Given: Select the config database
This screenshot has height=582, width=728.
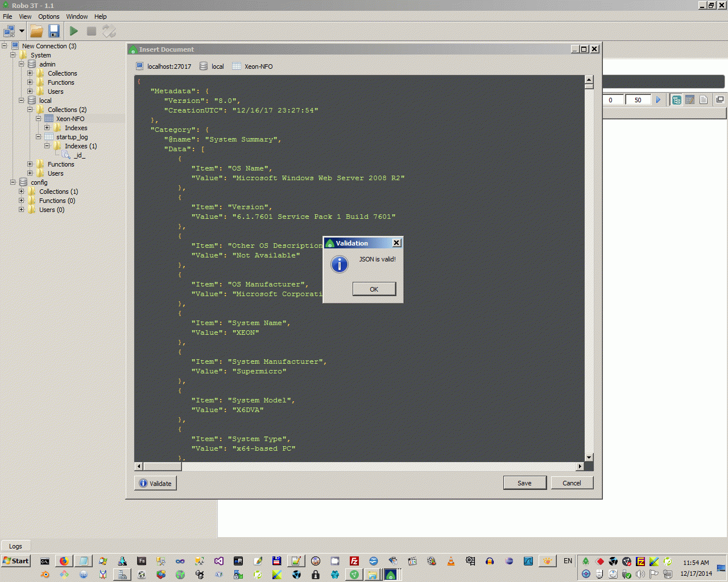Looking at the screenshot, I should pyautogui.click(x=39, y=182).
